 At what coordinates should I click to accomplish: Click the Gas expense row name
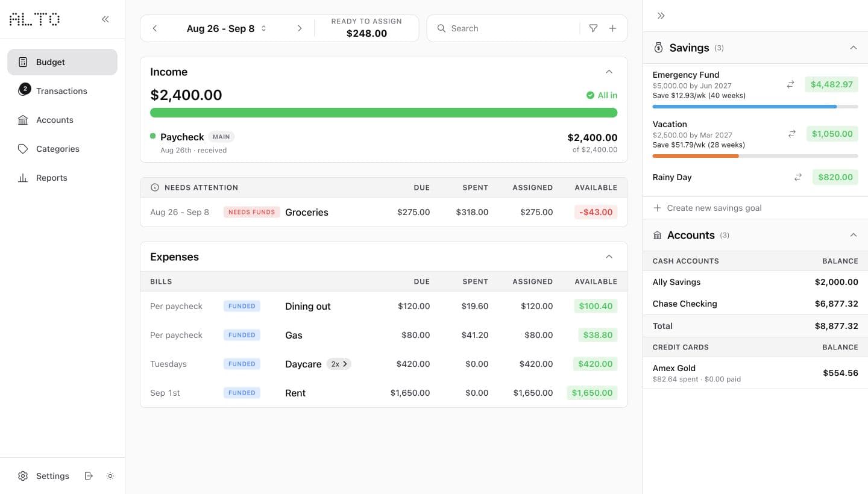[294, 335]
